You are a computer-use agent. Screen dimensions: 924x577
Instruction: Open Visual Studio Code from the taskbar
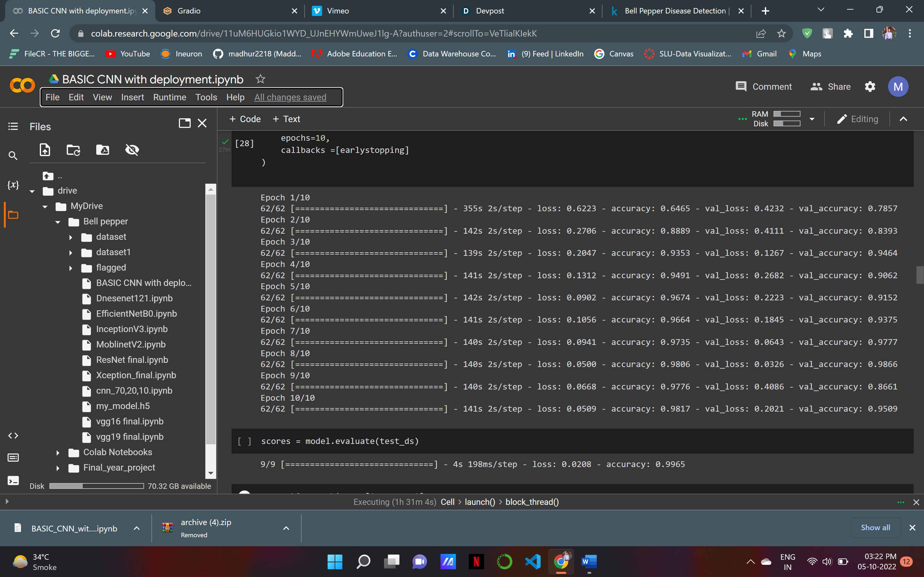coord(533,561)
